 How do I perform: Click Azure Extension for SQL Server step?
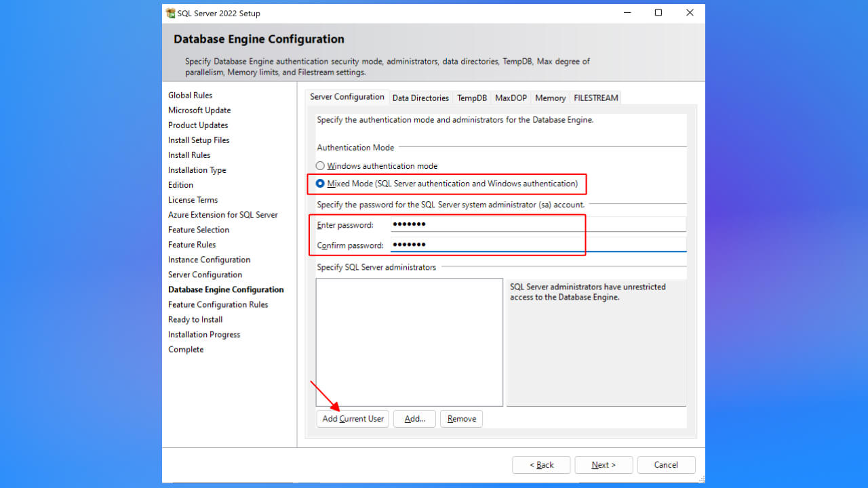(x=223, y=215)
